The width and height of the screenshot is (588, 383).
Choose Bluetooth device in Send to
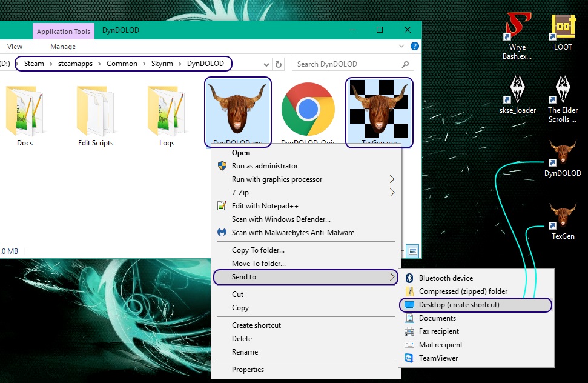coord(477,278)
